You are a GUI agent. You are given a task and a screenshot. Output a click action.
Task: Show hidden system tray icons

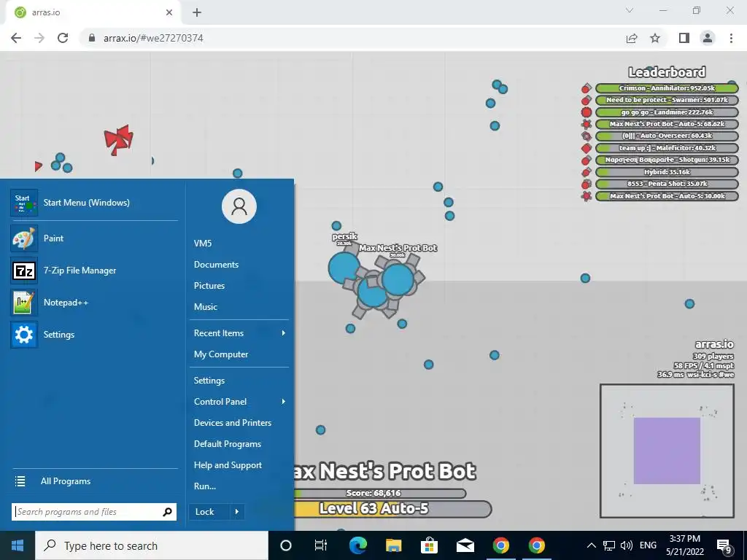[591, 545]
